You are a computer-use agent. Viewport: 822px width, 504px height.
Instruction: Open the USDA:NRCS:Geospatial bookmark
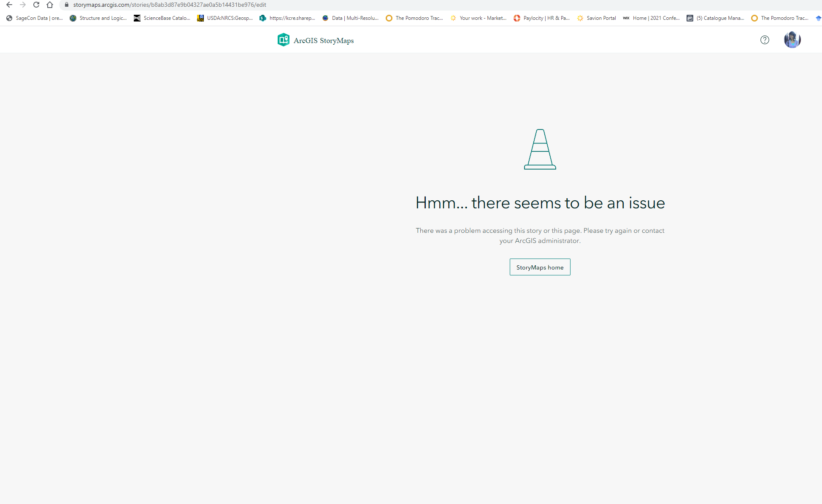[225, 18]
